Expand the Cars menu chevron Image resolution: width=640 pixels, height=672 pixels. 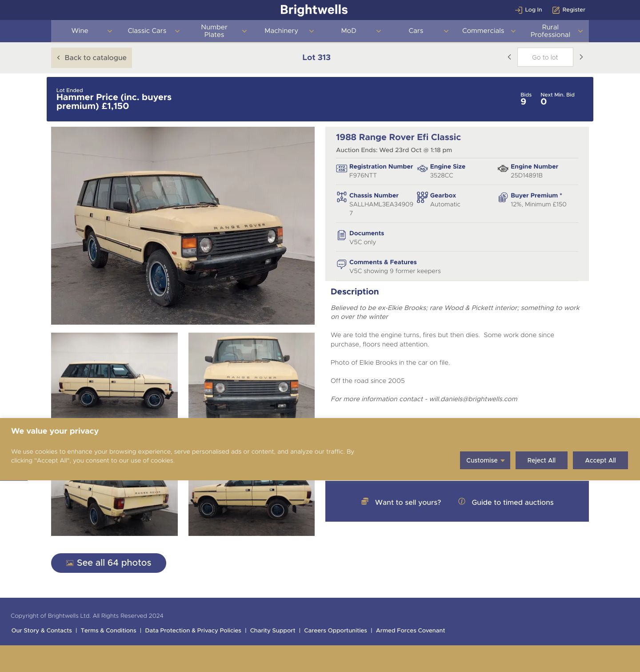click(446, 31)
